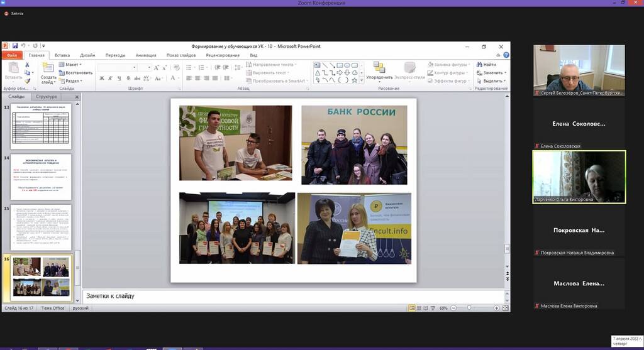The image size is (644, 350).
Task: Open the Выделить select dropdown
Action: coord(491,81)
